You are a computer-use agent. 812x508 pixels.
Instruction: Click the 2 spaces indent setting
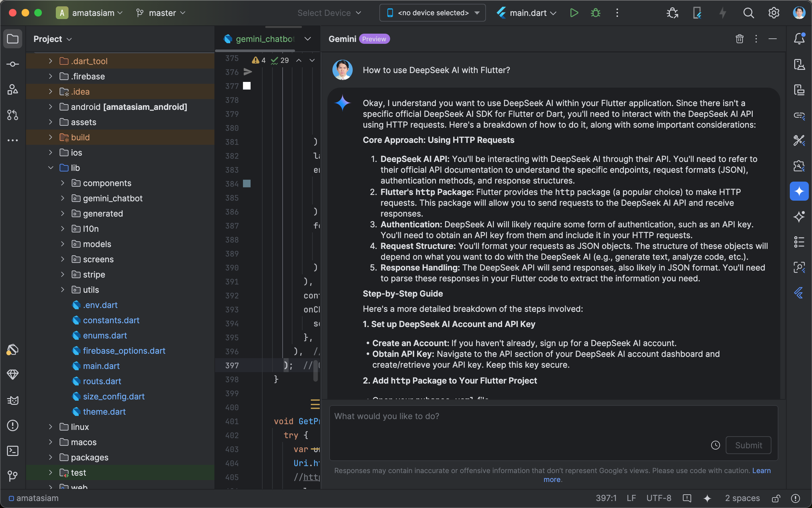click(x=742, y=498)
